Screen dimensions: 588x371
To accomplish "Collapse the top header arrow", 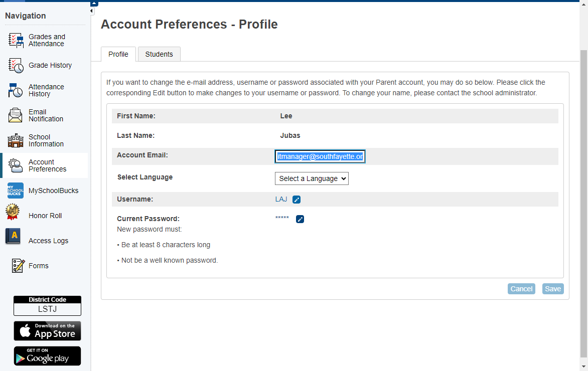I will pyautogui.click(x=94, y=4).
